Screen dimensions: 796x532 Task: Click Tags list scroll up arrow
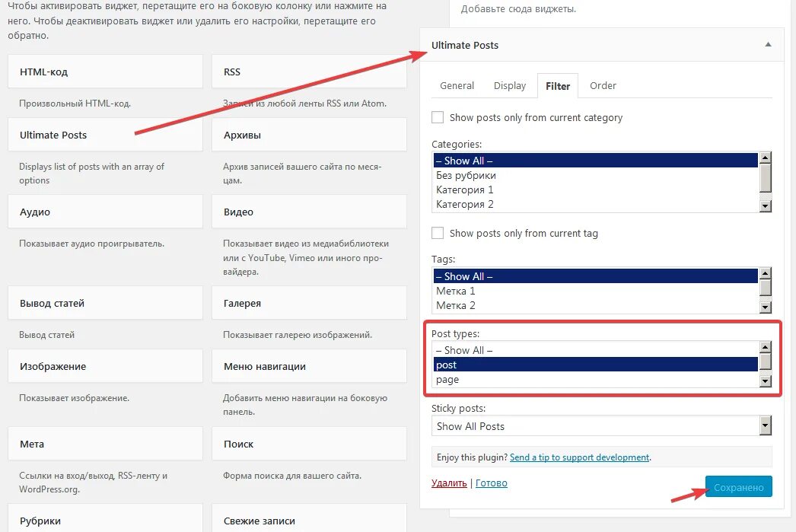coord(765,273)
